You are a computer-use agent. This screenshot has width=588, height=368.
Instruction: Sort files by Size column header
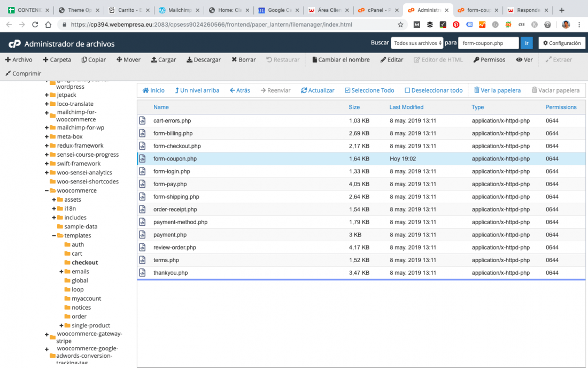point(354,108)
